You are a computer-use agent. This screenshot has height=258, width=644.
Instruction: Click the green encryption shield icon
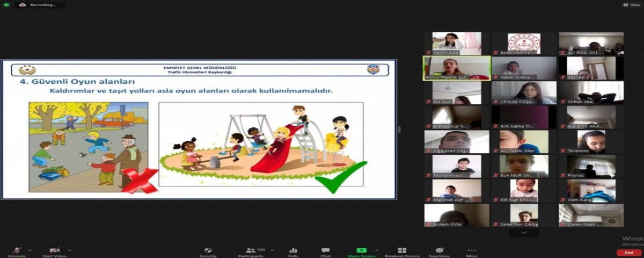[6, 5]
